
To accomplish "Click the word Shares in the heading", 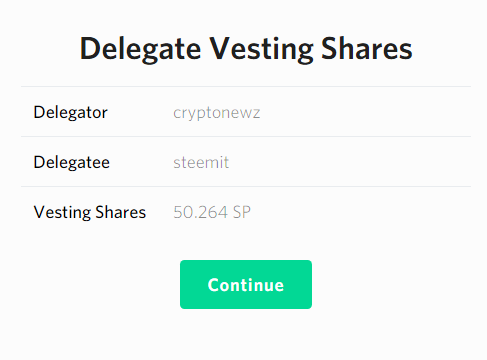I will 367,49.
